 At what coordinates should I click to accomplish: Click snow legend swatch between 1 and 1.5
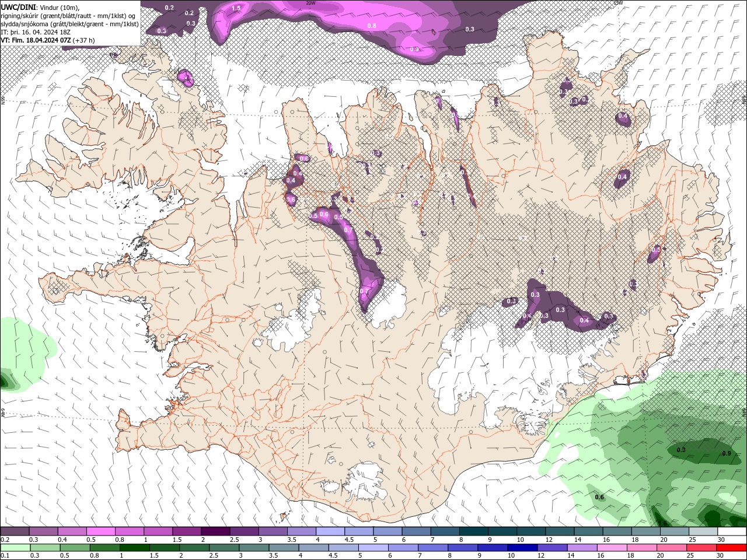click(x=158, y=531)
